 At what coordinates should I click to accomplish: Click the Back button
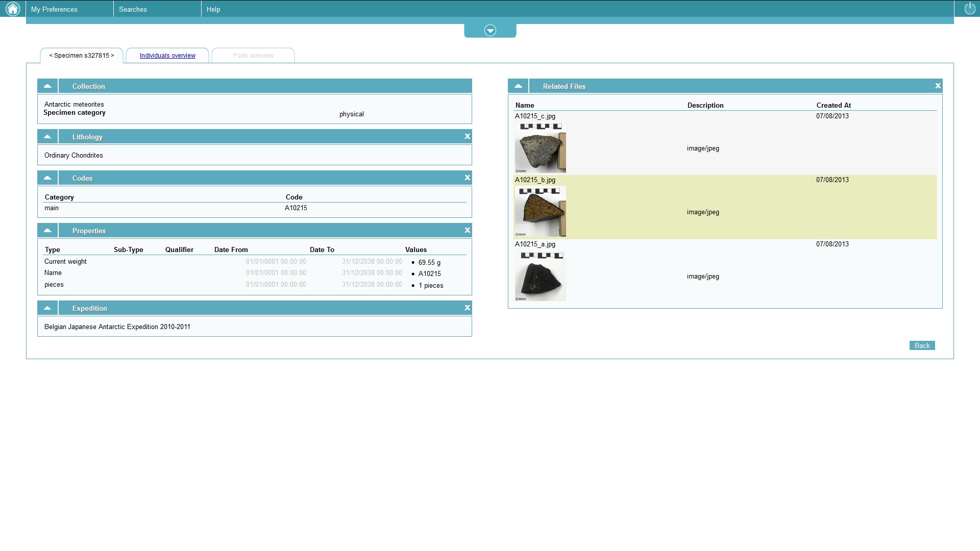coord(922,345)
